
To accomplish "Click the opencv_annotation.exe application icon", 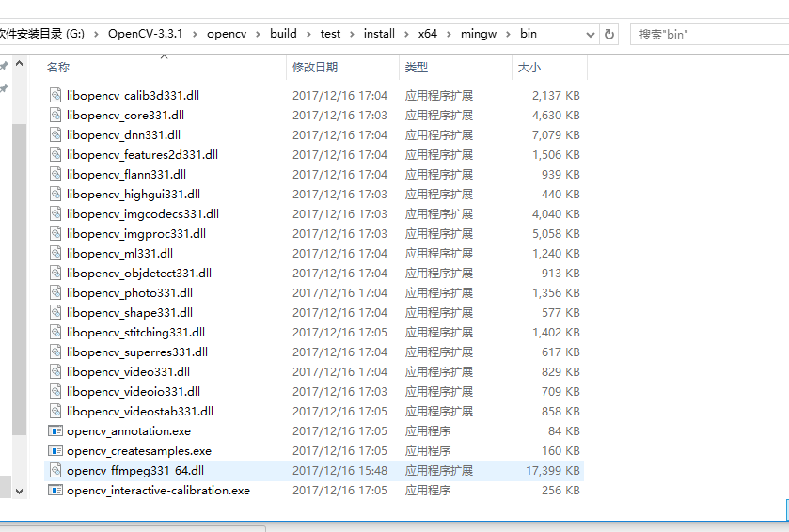I will (55, 430).
